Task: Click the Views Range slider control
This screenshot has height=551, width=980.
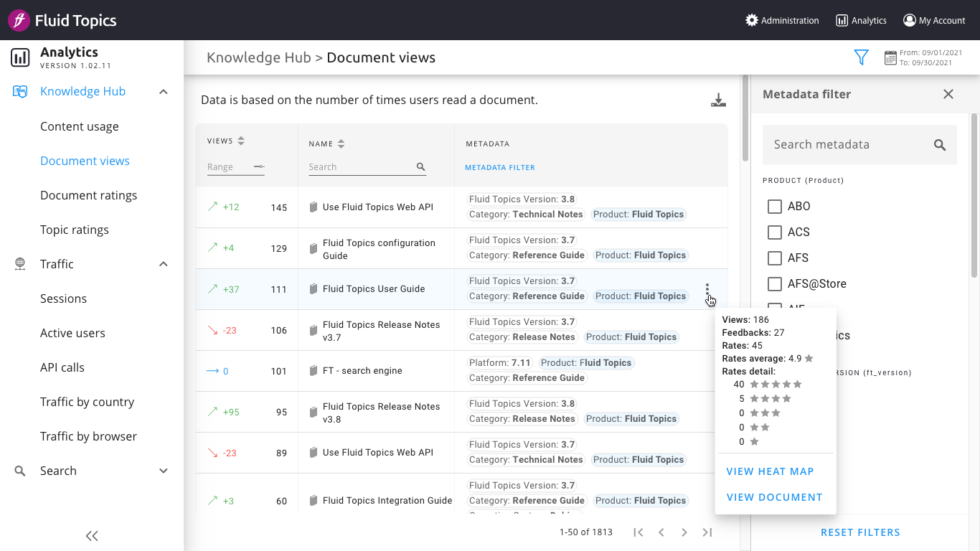Action: [259, 166]
